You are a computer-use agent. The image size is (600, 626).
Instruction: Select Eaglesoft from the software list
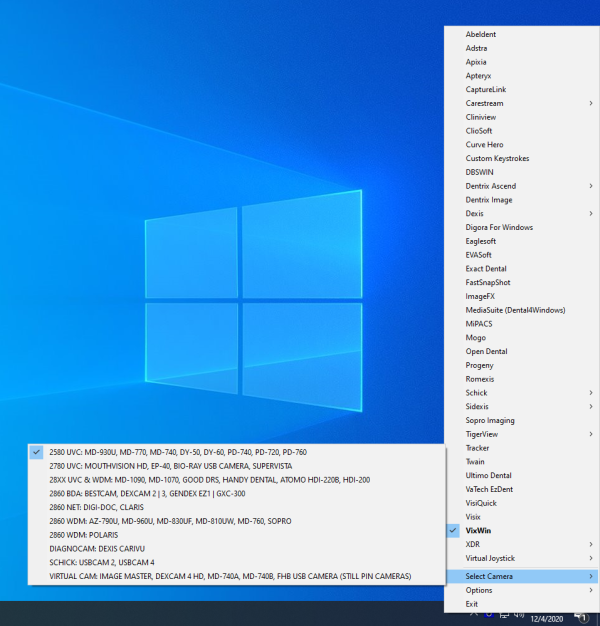click(486, 241)
